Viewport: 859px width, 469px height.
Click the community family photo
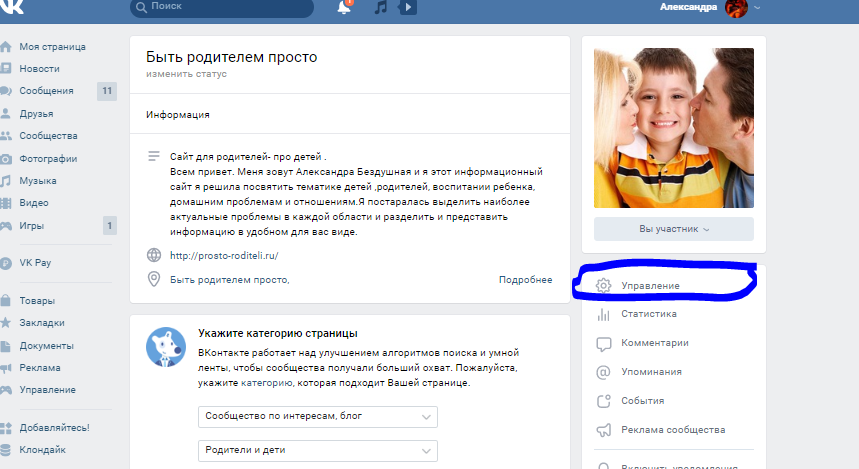[673, 128]
